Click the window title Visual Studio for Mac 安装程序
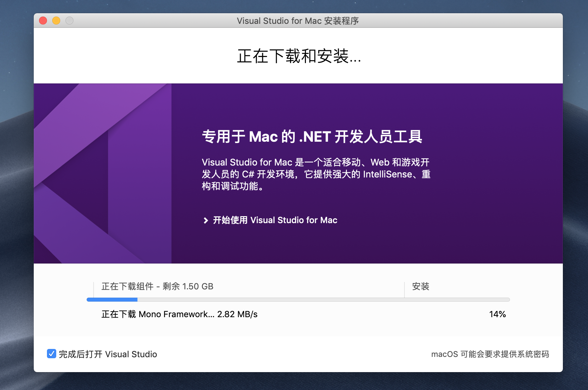 point(298,21)
